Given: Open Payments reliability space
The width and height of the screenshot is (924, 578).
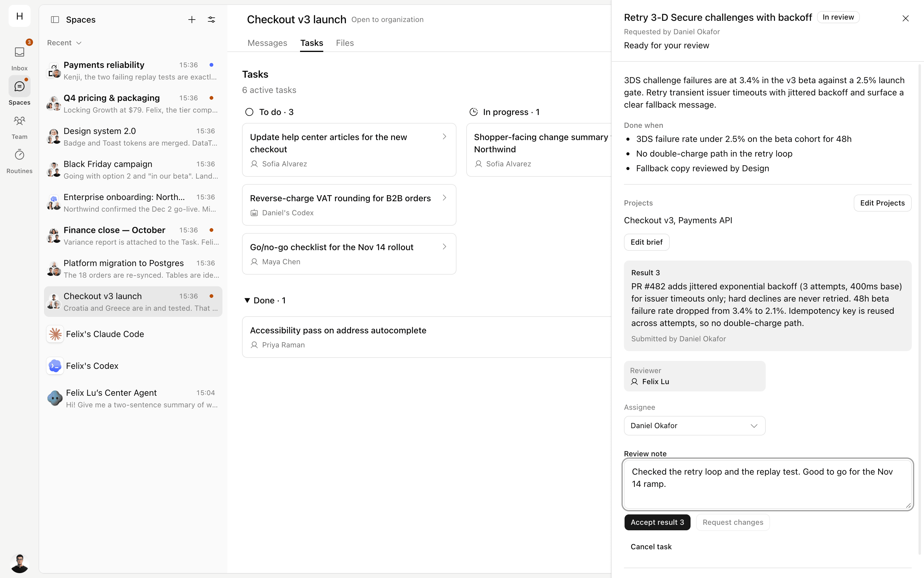Looking at the screenshot, I should point(133,70).
